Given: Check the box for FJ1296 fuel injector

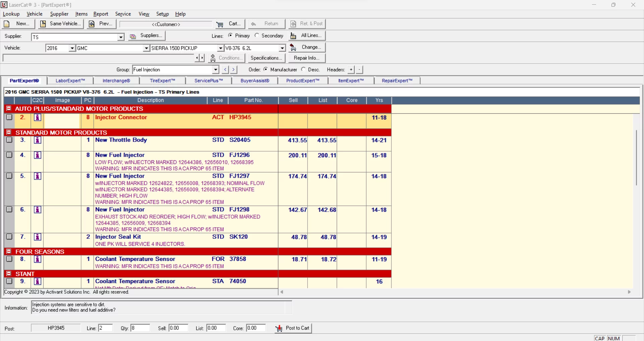Looking at the screenshot, I should pos(9,155).
